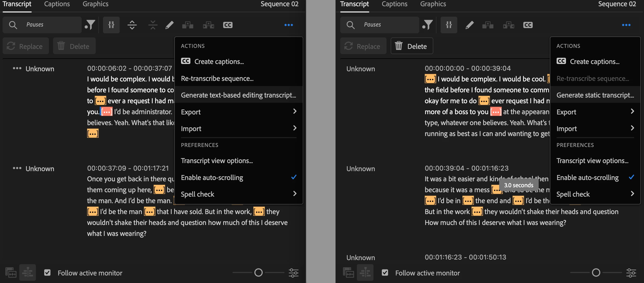Click the Delete button in right panel
Screen dimensions: 644x283
412,46
